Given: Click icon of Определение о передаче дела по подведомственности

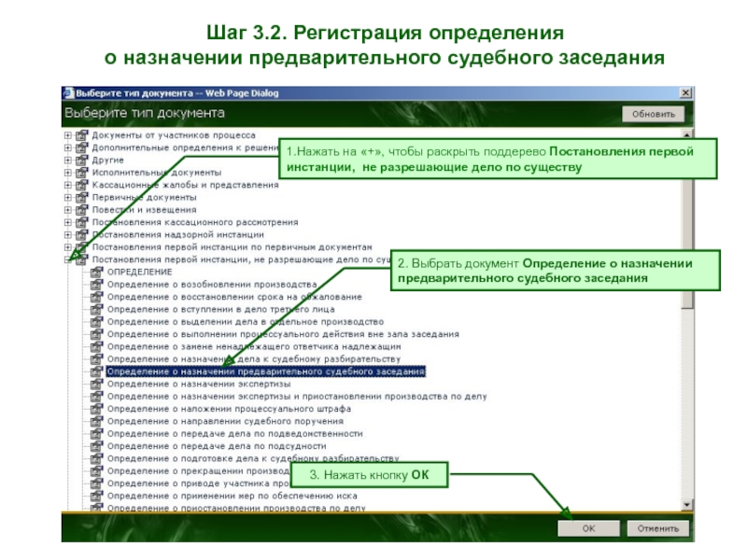Looking at the screenshot, I should pyautogui.click(x=97, y=433).
